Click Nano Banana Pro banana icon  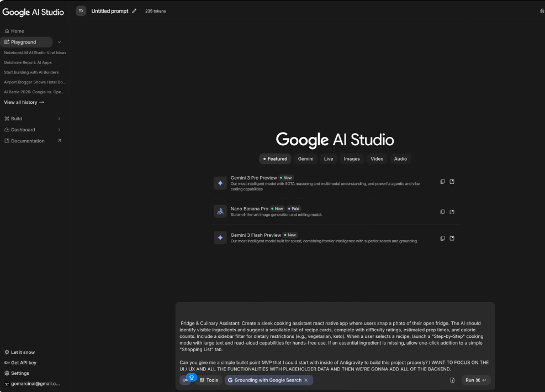tap(220, 211)
